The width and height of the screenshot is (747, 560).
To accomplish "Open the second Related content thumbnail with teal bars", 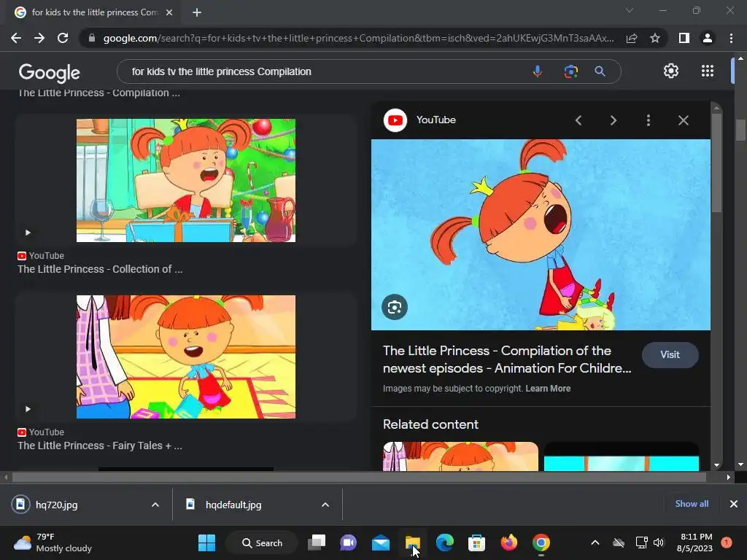I will coord(622,456).
